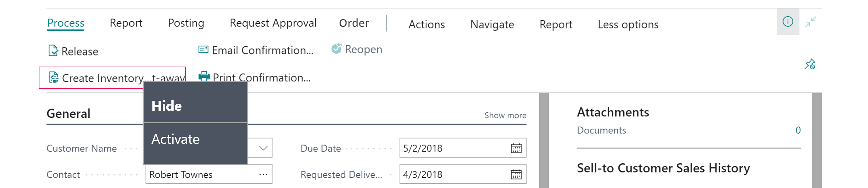Click Less options in action bar
The width and height of the screenshot is (868, 188).
click(628, 24)
